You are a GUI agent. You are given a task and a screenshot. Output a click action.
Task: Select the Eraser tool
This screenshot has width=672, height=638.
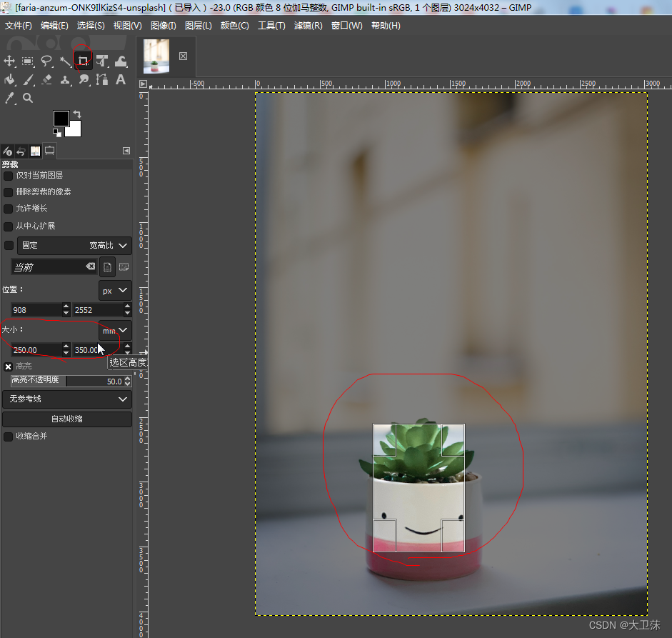tap(46, 80)
